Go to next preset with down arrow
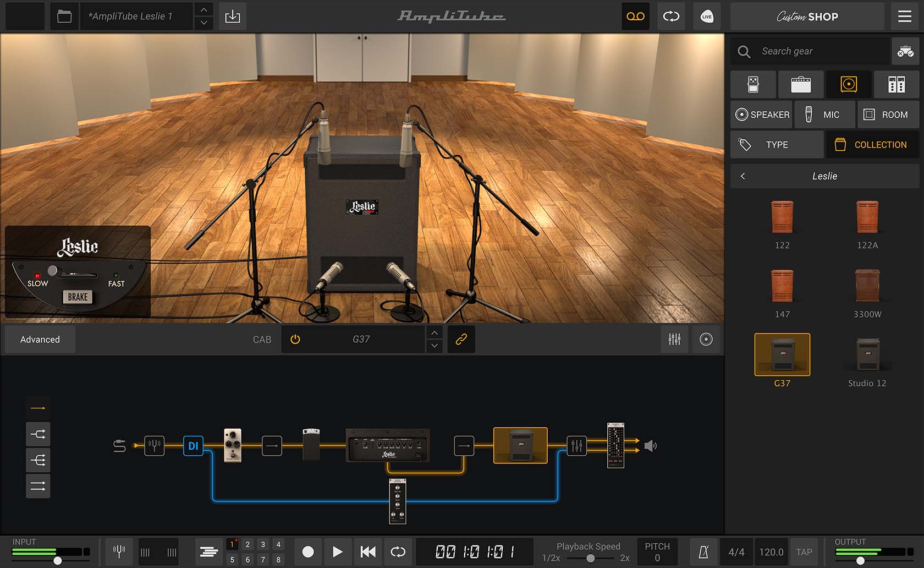The image size is (924, 568). coord(204,23)
